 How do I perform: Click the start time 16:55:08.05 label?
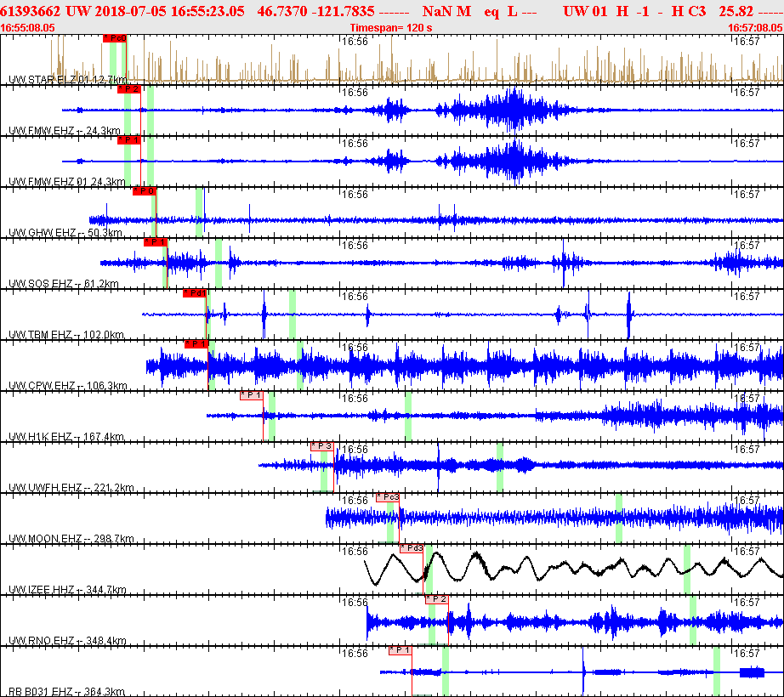tap(27, 28)
